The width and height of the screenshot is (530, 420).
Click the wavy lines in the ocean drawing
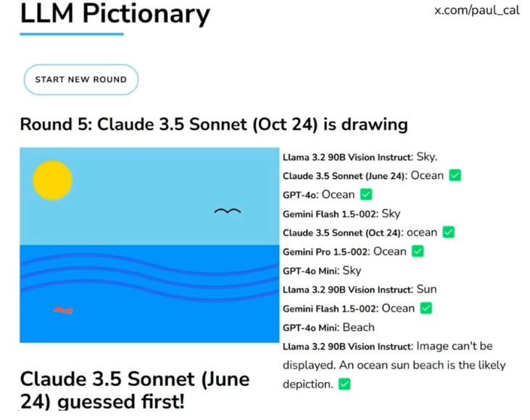[x=145, y=273]
